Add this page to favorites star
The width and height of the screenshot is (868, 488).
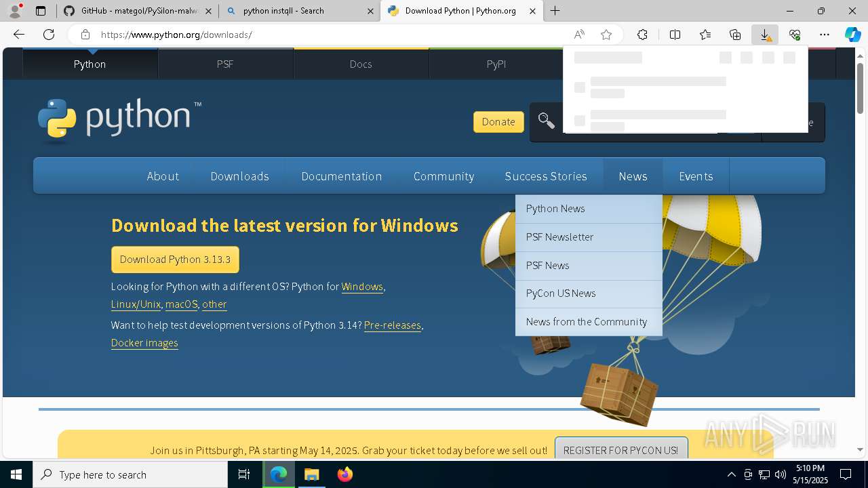pos(606,35)
